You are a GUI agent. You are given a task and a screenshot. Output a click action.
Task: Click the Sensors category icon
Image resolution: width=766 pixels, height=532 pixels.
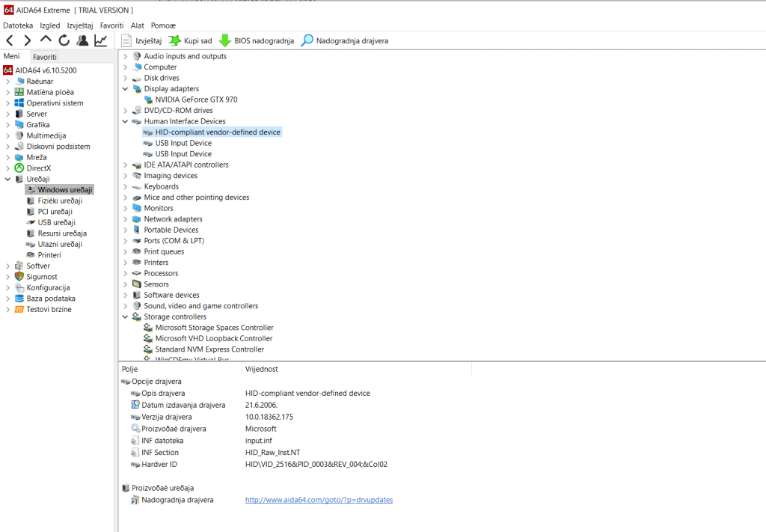click(137, 284)
